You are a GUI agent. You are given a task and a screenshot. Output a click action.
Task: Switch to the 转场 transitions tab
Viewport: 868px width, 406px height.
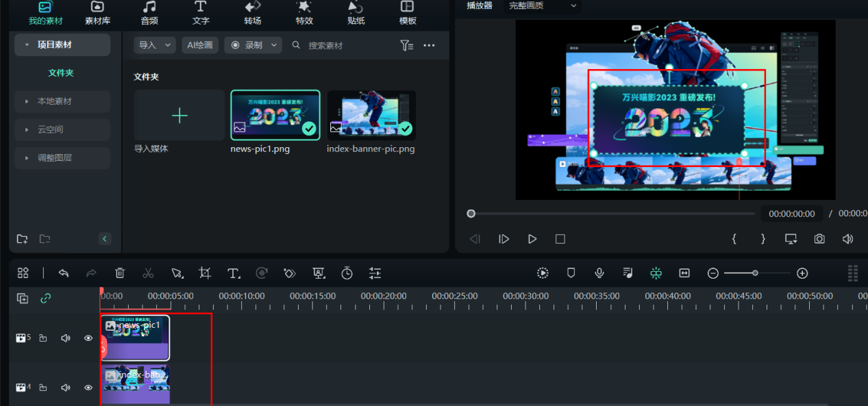pos(252,13)
